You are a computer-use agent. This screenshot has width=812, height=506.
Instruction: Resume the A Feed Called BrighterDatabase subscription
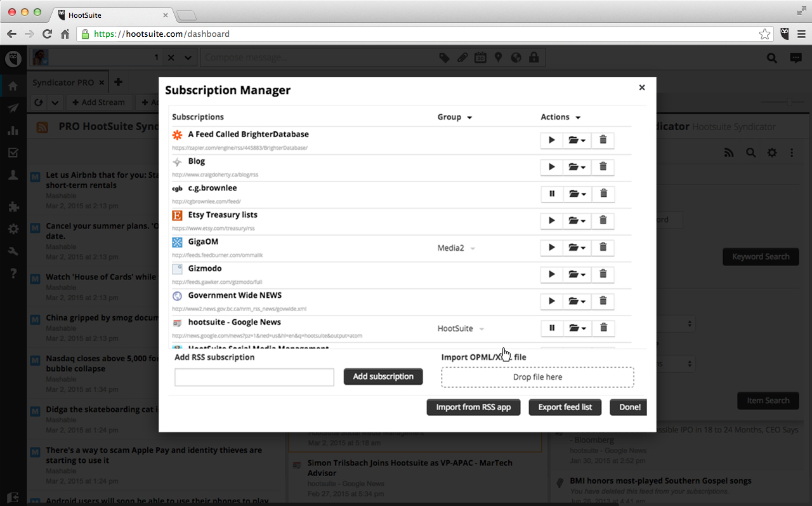(x=552, y=140)
